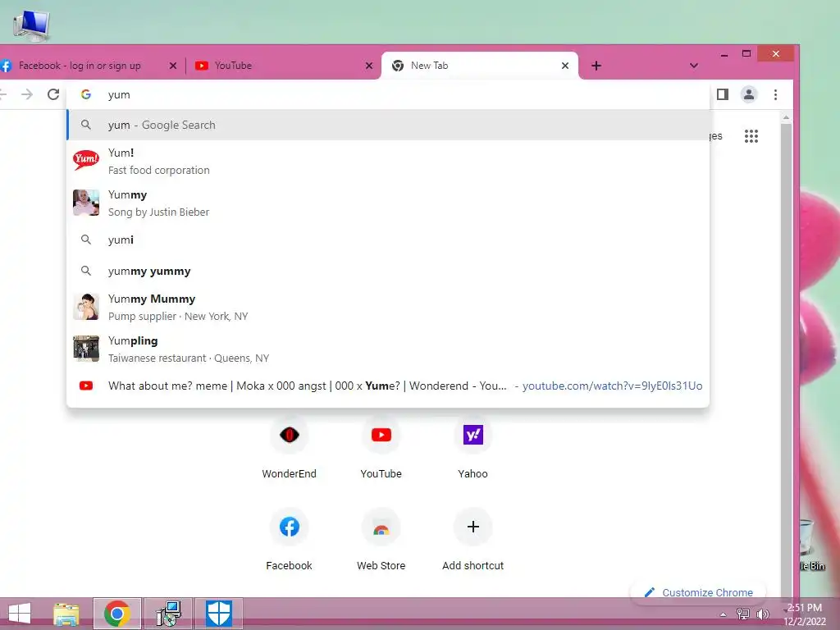Open the YouTube shortcut tile
Screen dimensions: 840x630
(381, 447)
